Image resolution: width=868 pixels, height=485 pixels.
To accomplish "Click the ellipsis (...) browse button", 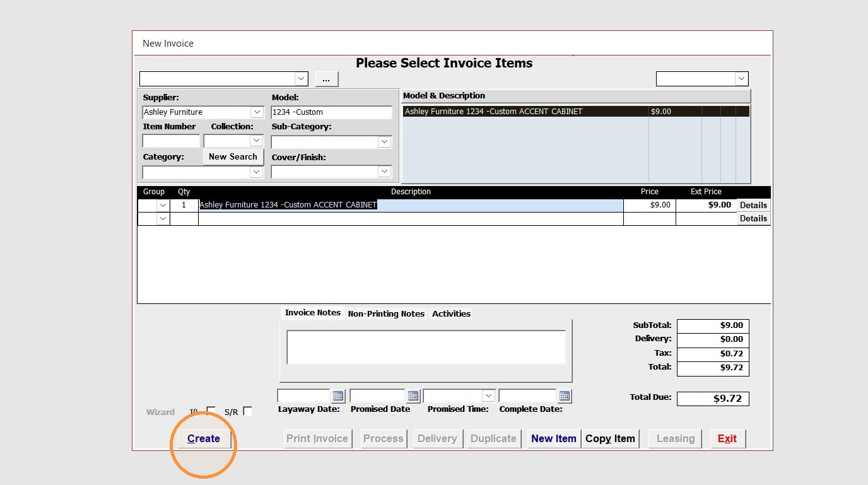I will pos(327,79).
